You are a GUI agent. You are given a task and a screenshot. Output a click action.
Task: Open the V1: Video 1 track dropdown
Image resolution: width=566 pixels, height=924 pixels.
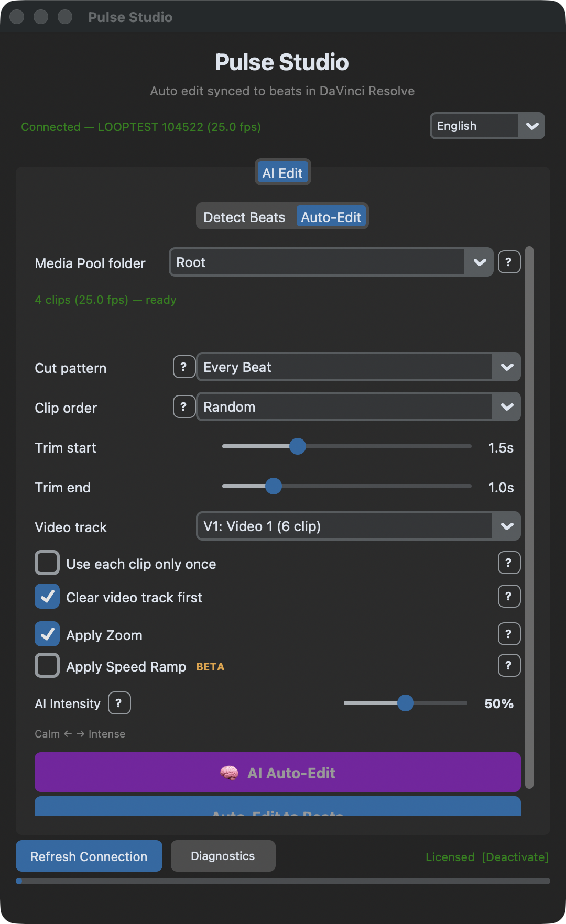[x=358, y=526]
